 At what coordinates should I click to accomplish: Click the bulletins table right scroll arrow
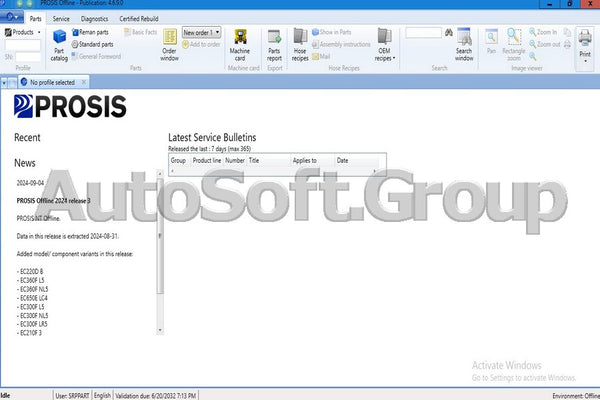375,171
